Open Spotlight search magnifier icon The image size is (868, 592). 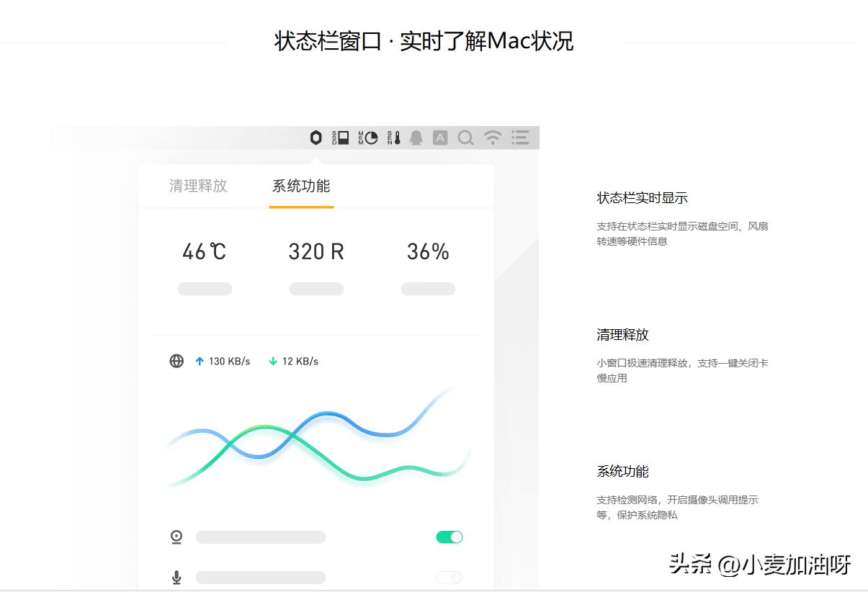point(466,138)
